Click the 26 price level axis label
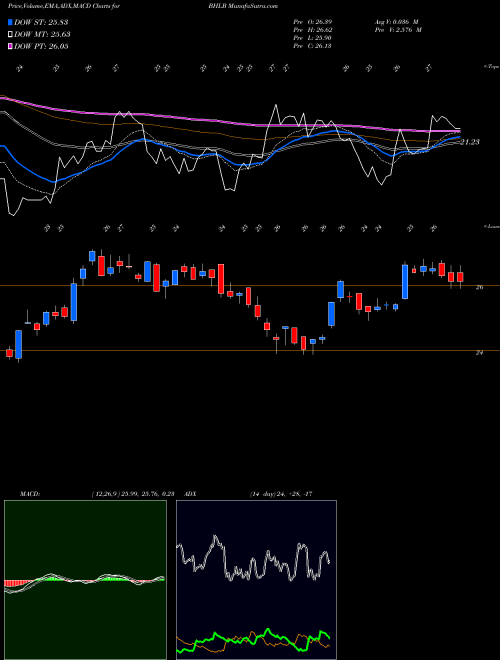The width and height of the screenshot is (500, 660). (x=479, y=287)
